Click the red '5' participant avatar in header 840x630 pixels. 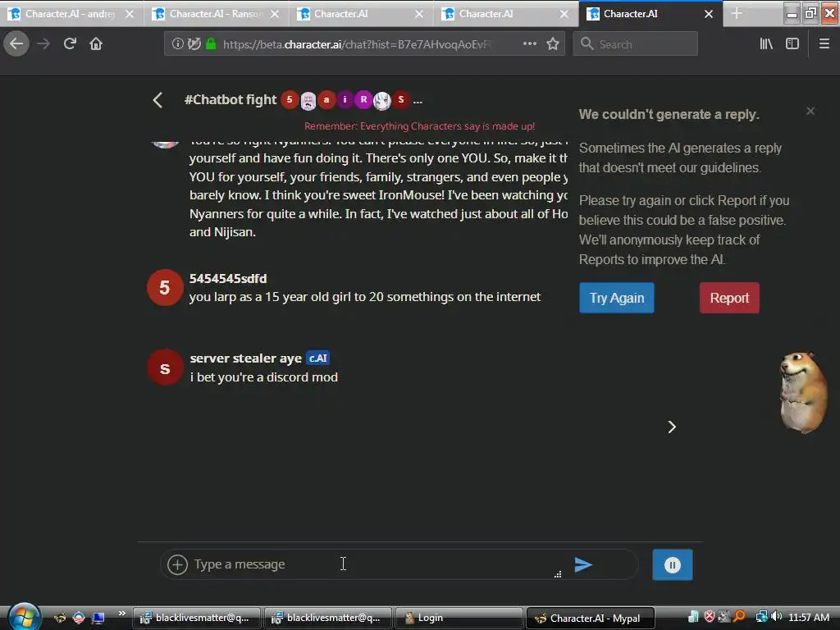(x=290, y=99)
